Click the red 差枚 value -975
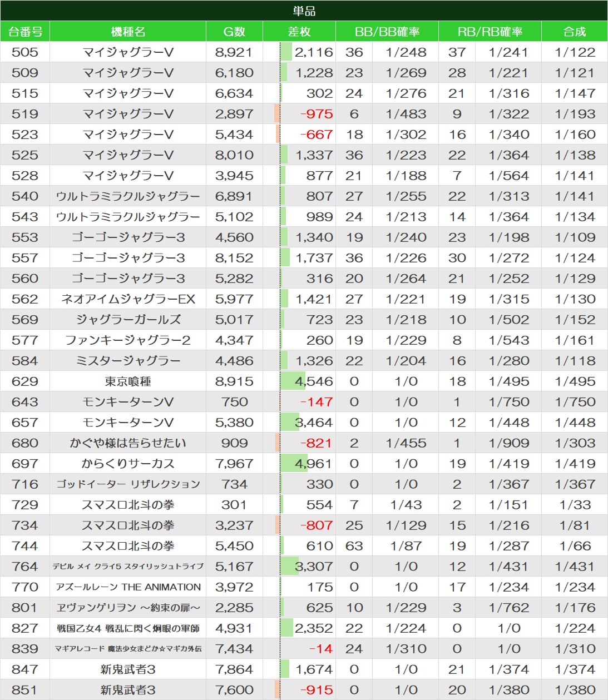This screenshot has height=700, width=608. [x=317, y=114]
